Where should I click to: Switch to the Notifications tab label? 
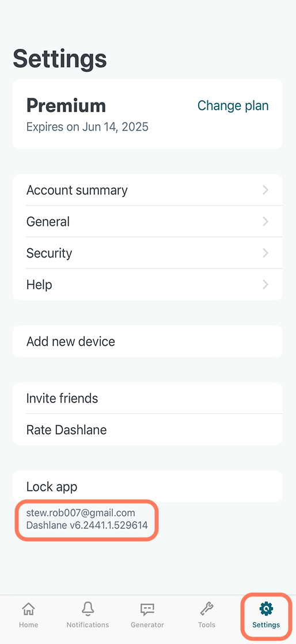pos(88,624)
